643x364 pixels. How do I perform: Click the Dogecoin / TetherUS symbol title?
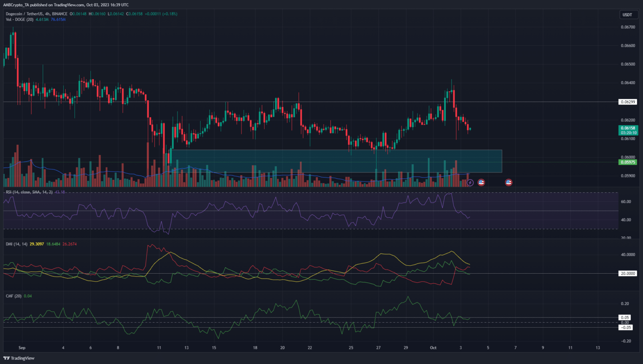(36, 14)
